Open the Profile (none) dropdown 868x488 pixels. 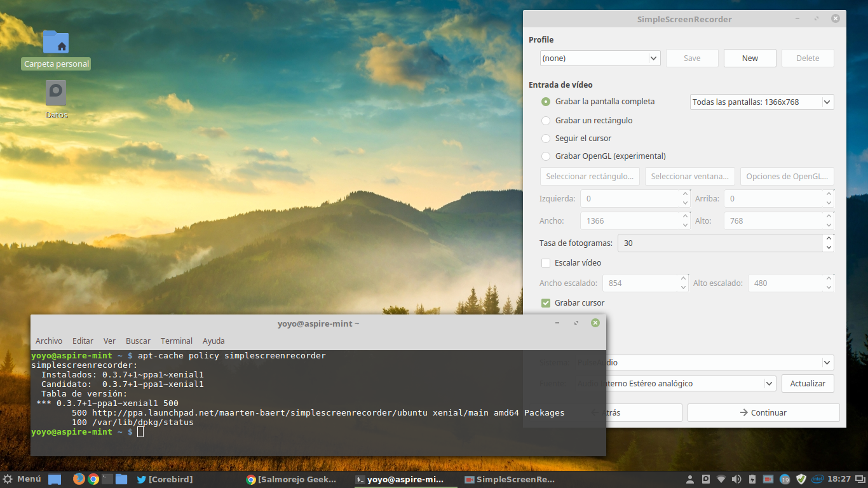click(600, 58)
